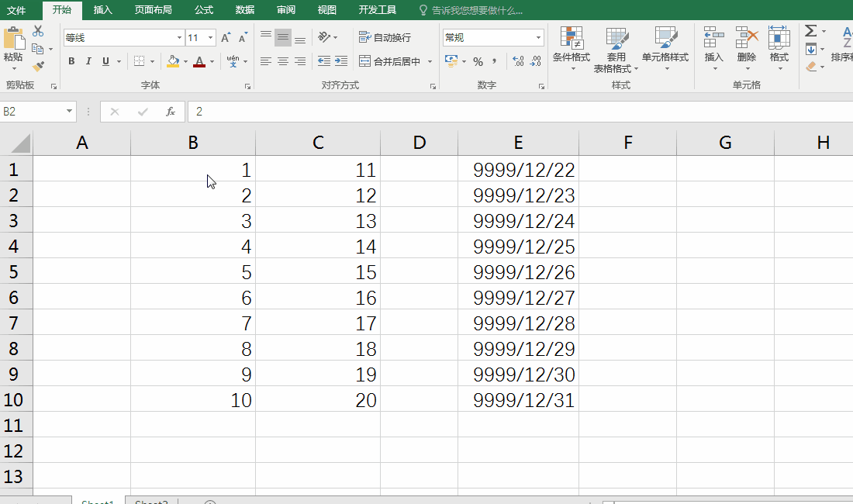This screenshot has height=504, width=853.
Task: Toggle italic formatting
Action: 88,61
